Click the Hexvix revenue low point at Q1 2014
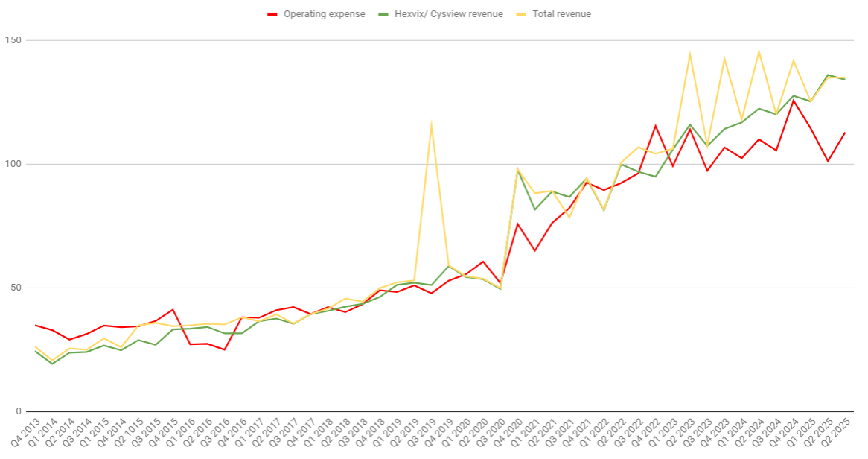The image size is (868, 459). pyautogui.click(x=52, y=364)
